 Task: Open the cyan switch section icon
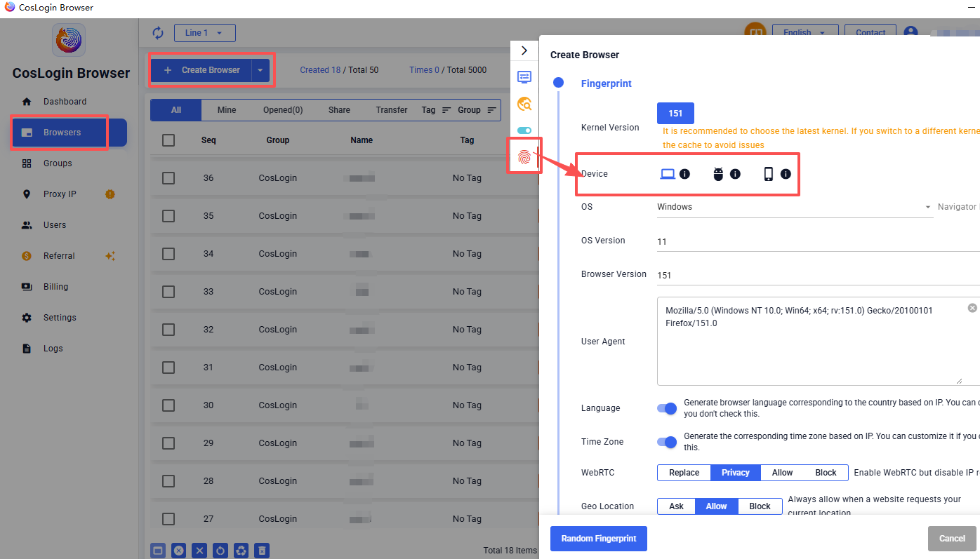(x=524, y=130)
